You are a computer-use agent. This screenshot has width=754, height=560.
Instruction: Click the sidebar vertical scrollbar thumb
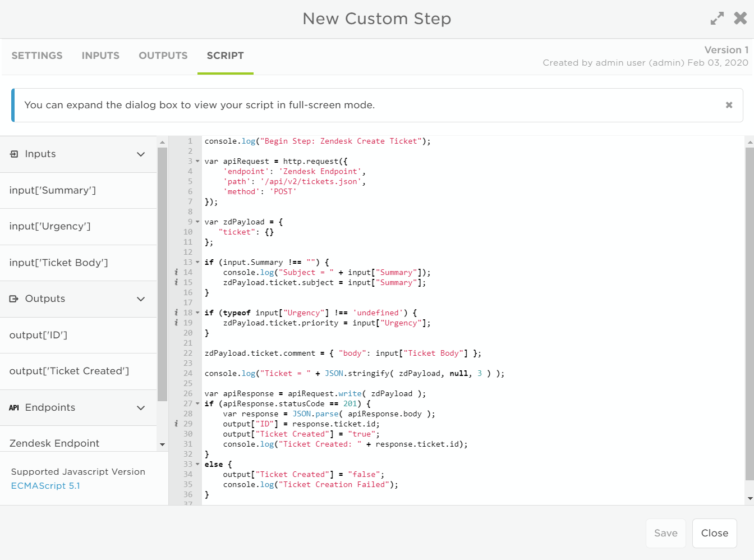(x=162, y=274)
